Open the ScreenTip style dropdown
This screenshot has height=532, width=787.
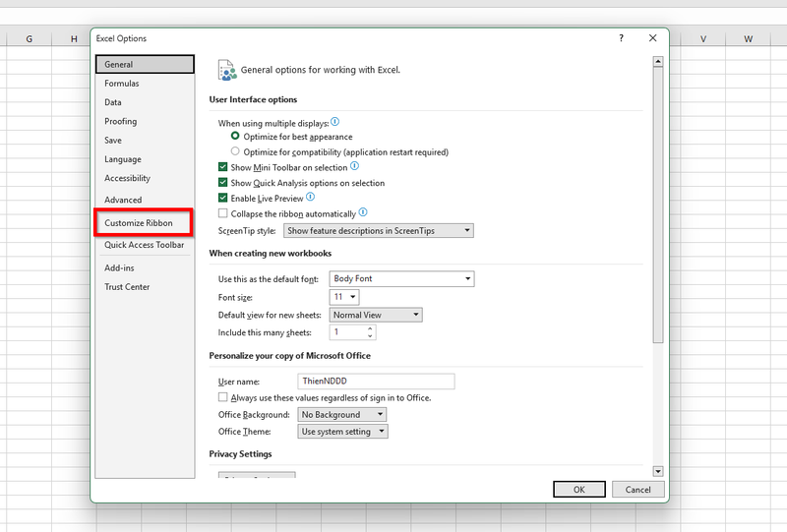pyautogui.click(x=379, y=231)
